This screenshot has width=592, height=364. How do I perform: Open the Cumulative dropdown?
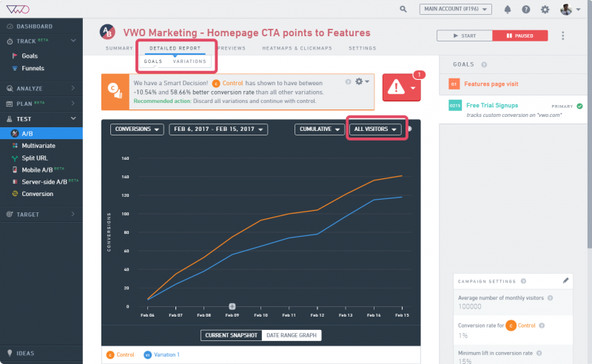pos(320,129)
